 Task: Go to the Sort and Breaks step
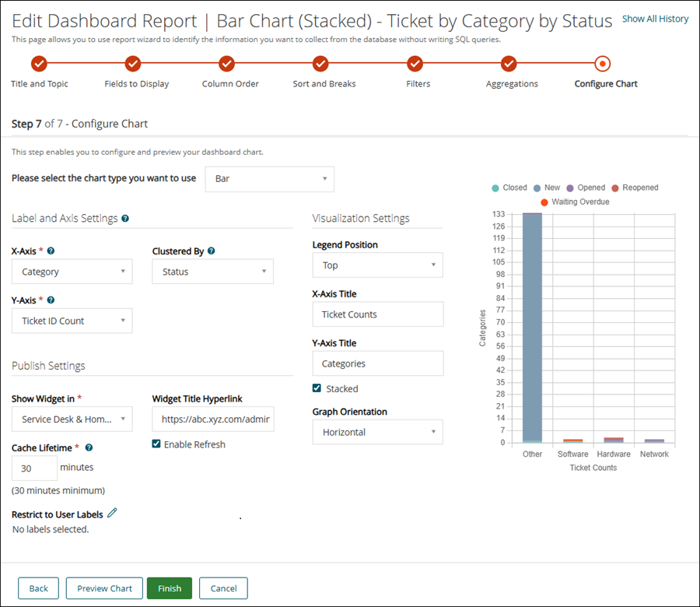pyautogui.click(x=320, y=64)
